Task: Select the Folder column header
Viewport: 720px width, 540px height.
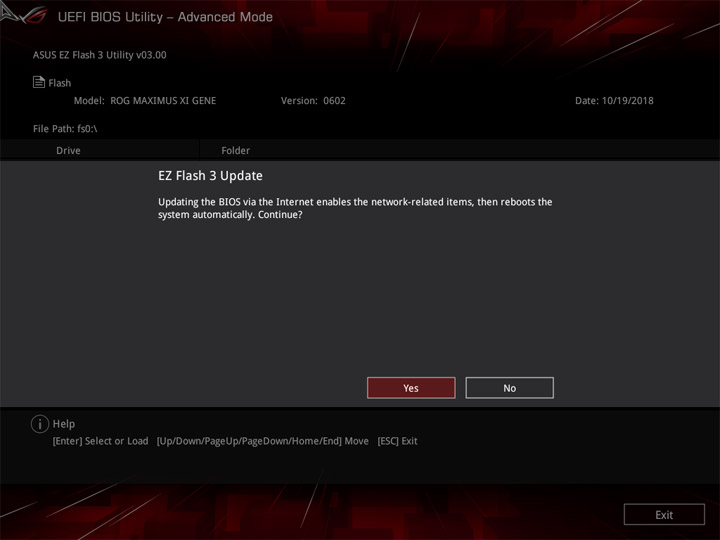Action: click(x=236, y=151)
